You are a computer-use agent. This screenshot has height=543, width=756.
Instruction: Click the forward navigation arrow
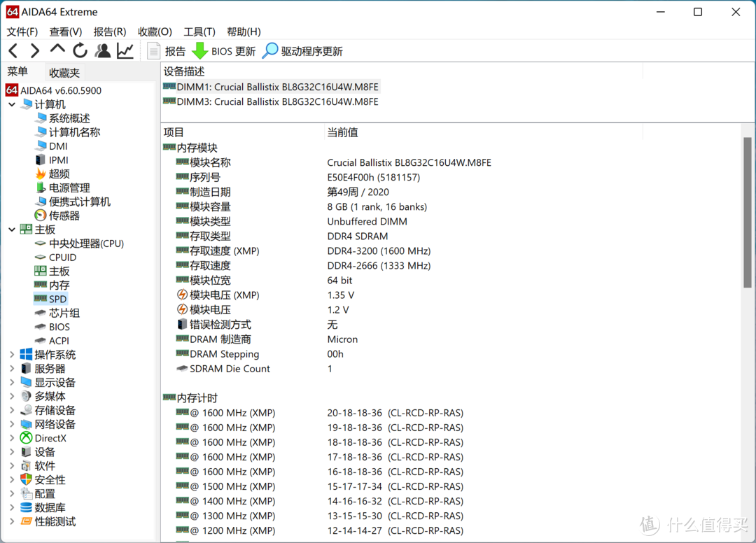(35, 50)
